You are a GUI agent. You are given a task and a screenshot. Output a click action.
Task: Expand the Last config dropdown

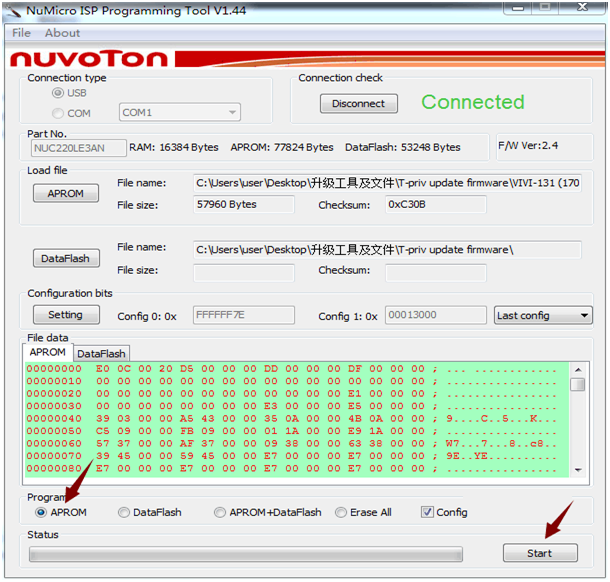click(x=543, y=316)
